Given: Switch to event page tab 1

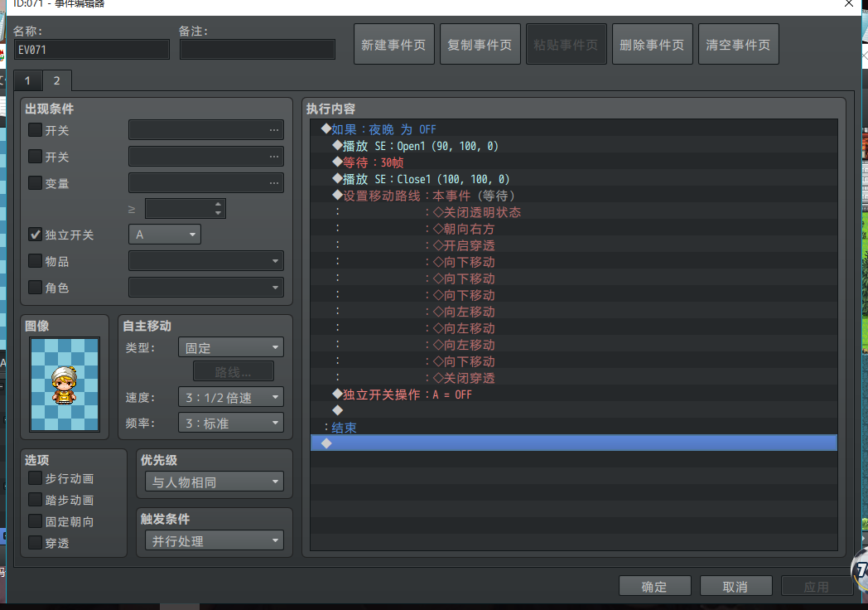Looking at the screenshot, I should [27, 81].
